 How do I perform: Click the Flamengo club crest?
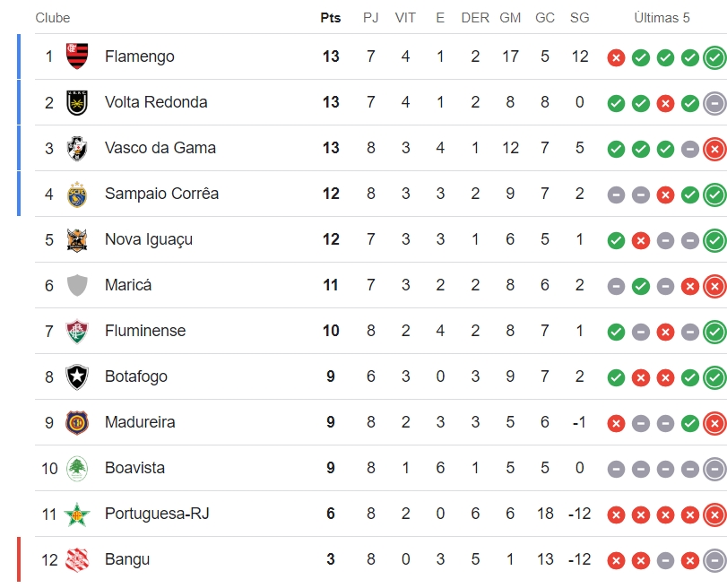pos(77,56)
